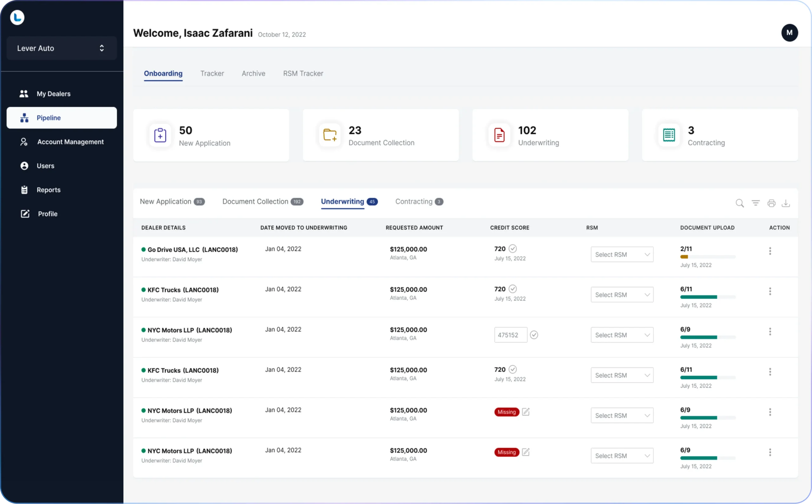Click the download icon above the table
The height and width of the screenshot is (504, 812).
click(x=786, y=203)
